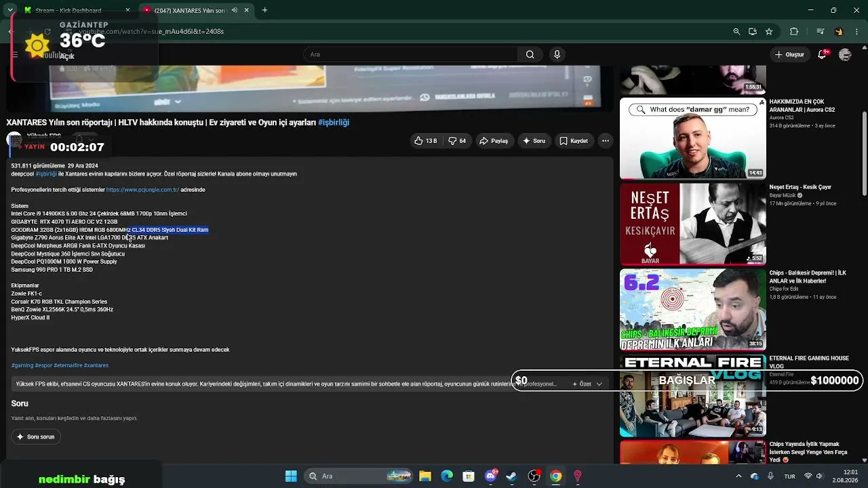868x488 pixels.
Task: Open the 'What does damar gg mean' video thumbnail
Action: click(x=693, y=138)
